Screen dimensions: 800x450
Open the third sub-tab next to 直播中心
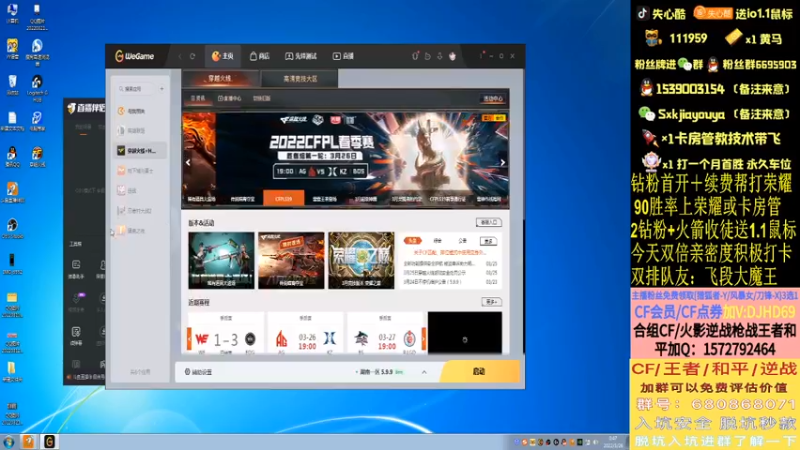(262, 98)
